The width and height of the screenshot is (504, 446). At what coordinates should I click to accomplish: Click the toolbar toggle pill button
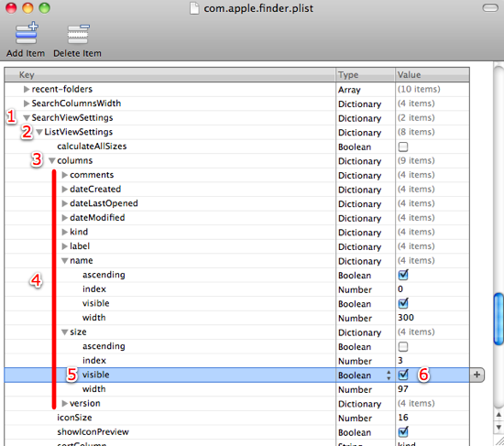coord(490,8)
